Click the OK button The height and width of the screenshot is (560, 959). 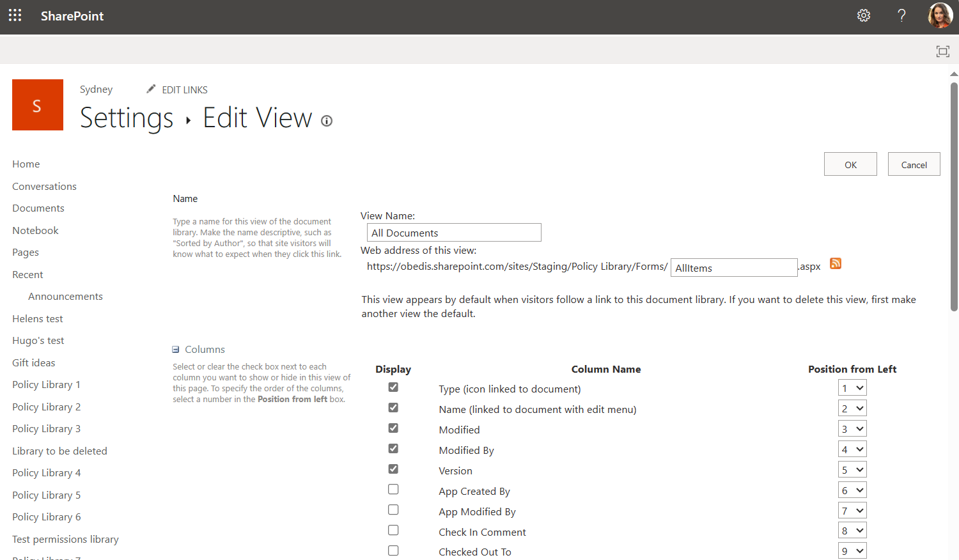click(x=850, y=164)
